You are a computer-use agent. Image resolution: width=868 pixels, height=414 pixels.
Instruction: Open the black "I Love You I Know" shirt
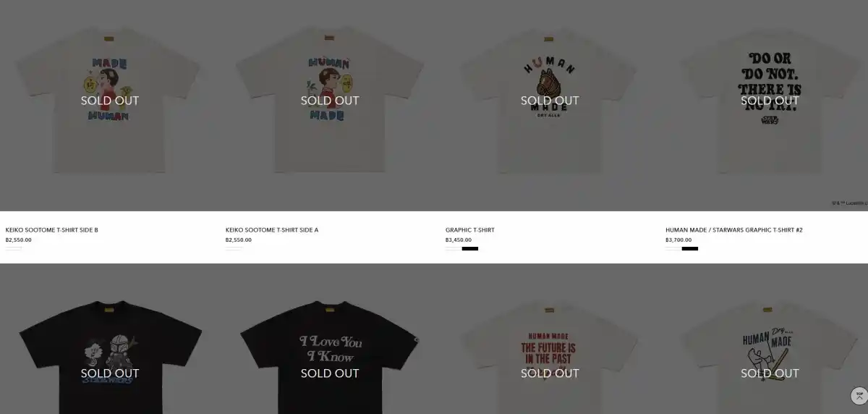(x=330, y=339)
